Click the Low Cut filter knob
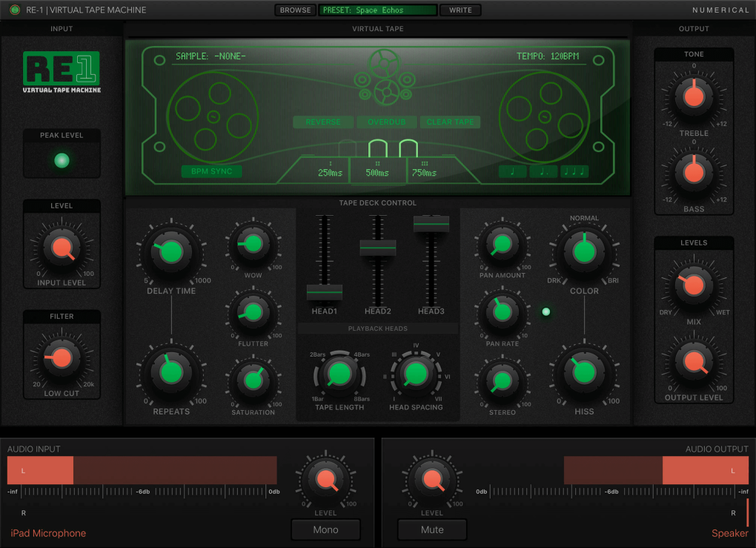The height and width of the screenshot is (548, 756). click(x=62, y=358)
